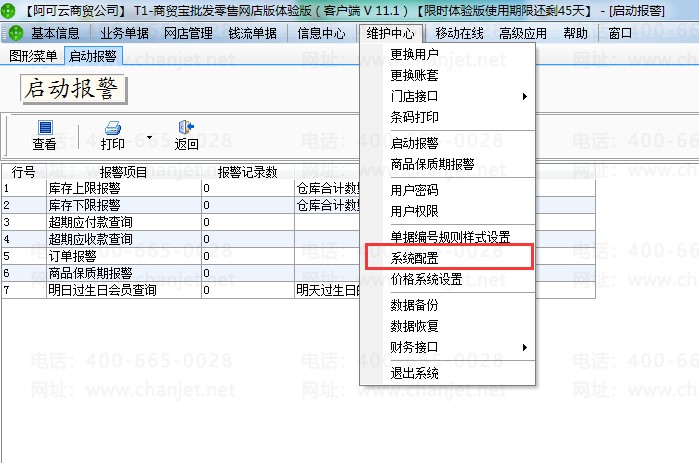Click 系统配置 menu entry

pos(448,258)
